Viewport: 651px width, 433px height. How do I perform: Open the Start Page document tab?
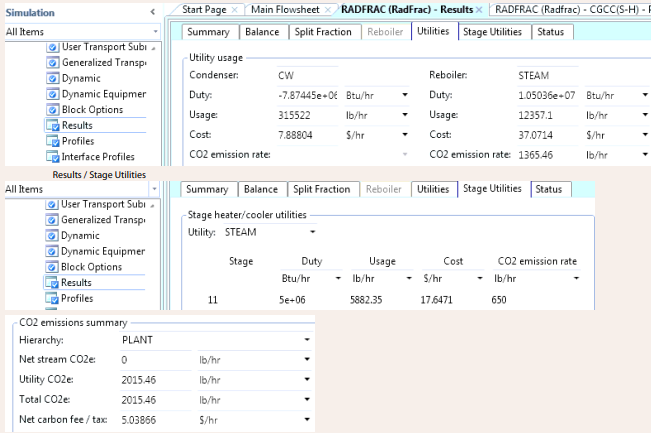click(x=202, y=9)
